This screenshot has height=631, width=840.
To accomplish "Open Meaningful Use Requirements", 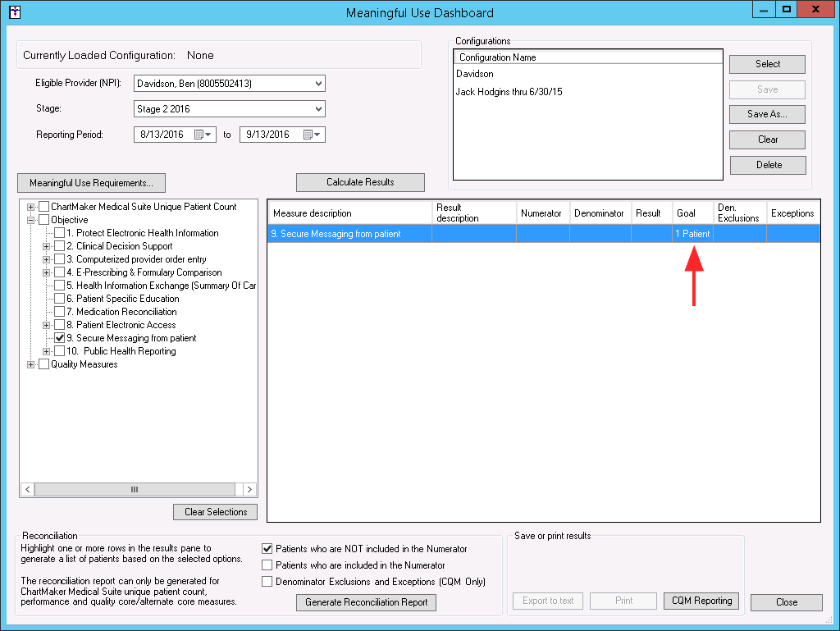I will tap(91, 183).
